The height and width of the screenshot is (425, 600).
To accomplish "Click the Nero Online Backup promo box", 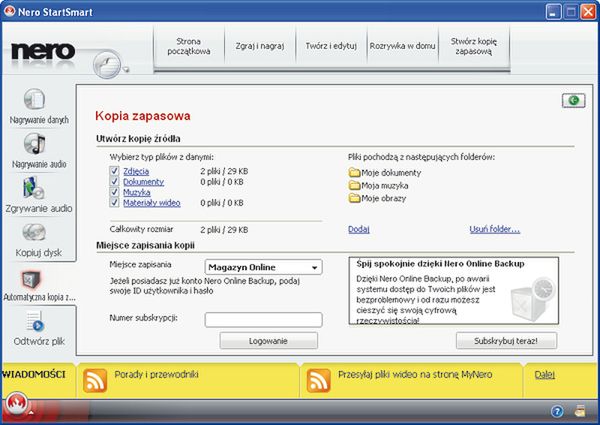I will tap(453, 291).
